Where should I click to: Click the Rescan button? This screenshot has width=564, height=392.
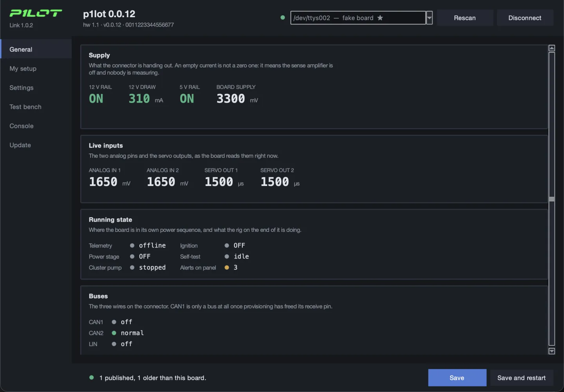[x=465, y=18]
